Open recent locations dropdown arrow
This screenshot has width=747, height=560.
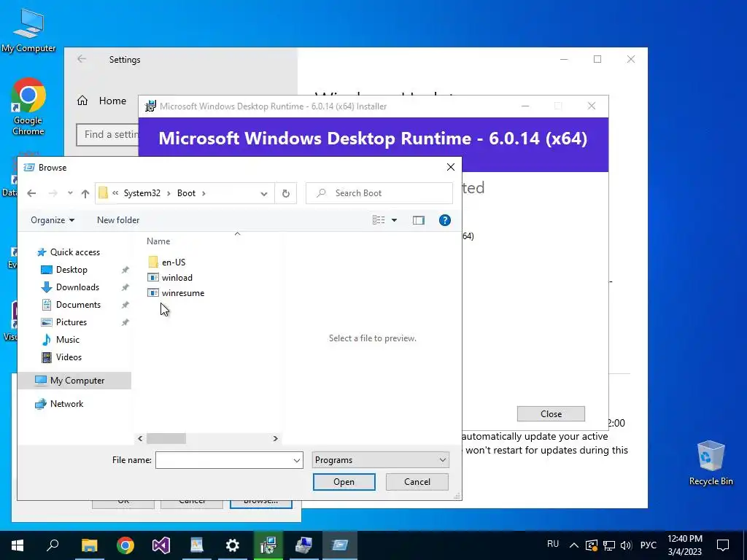tap(70, 192)
